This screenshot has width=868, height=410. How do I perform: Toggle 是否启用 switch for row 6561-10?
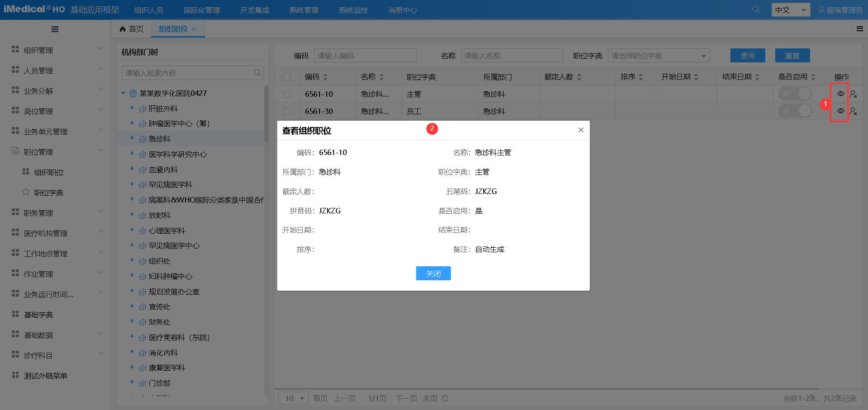(795, 94)
